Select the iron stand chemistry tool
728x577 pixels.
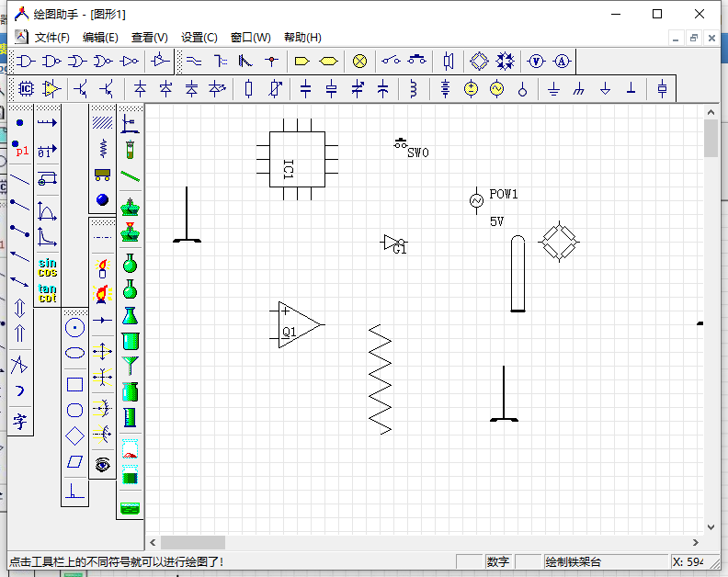click(130, 124)
